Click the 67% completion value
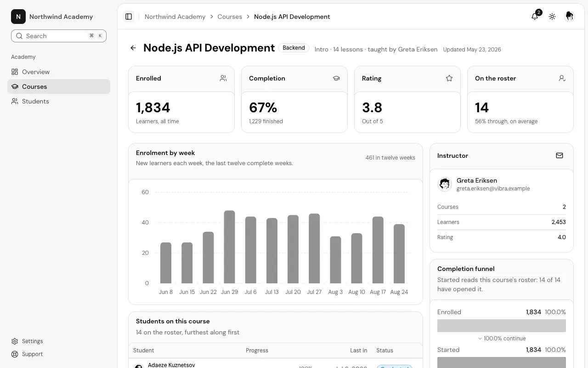Screen dimensions: 588x368 [x=263, y=108]
